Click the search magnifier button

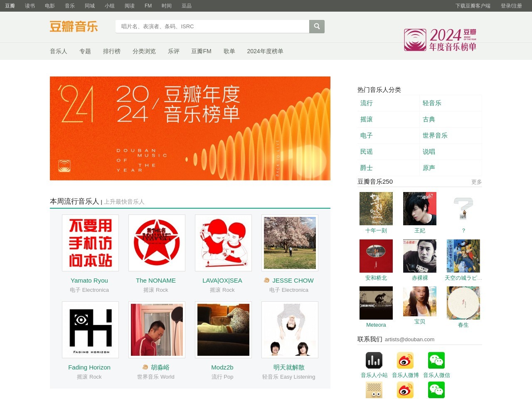(317, 26)
